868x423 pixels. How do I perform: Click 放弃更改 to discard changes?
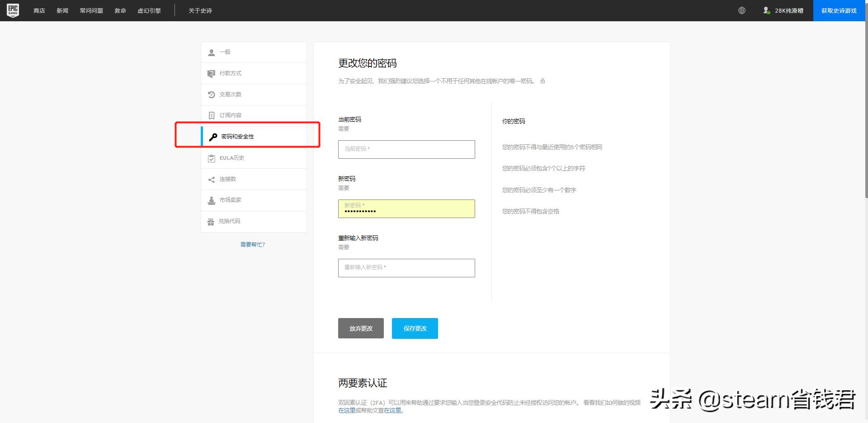pos(360,328)
